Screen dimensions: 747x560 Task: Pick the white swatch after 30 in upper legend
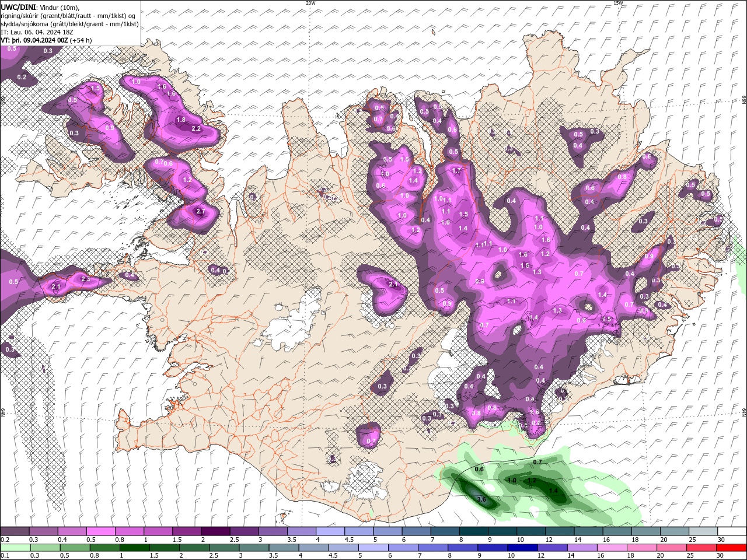tap(732, 531)
